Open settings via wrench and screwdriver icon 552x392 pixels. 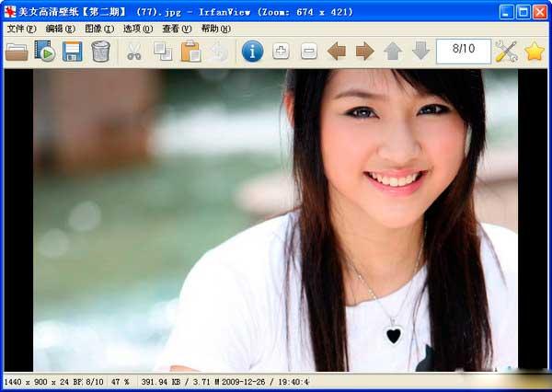[506, 52]
